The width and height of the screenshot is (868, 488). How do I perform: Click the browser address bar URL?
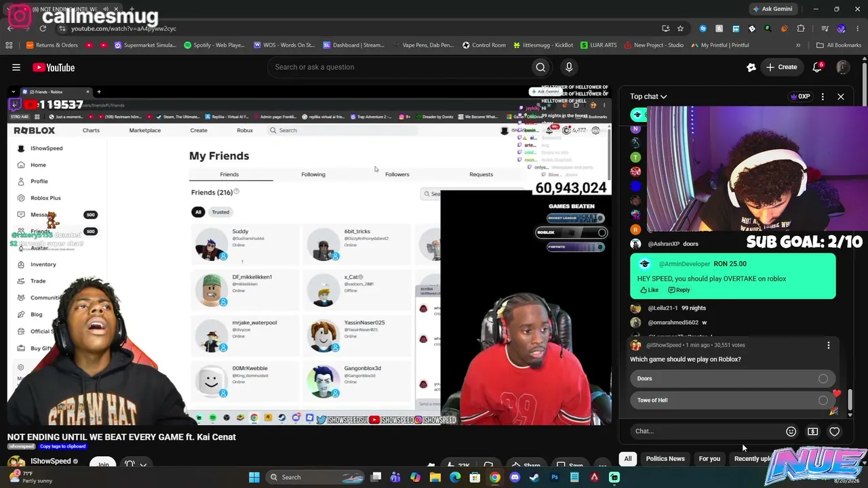[123, 28]
